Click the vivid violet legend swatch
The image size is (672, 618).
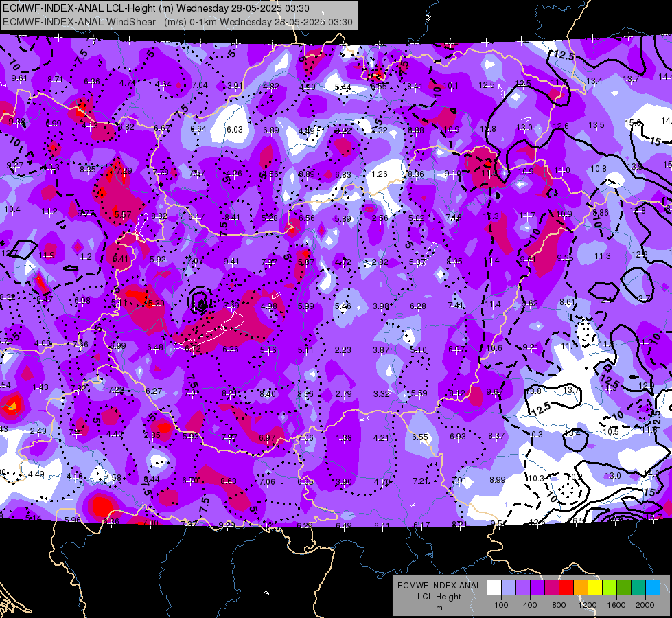point(537,588)
